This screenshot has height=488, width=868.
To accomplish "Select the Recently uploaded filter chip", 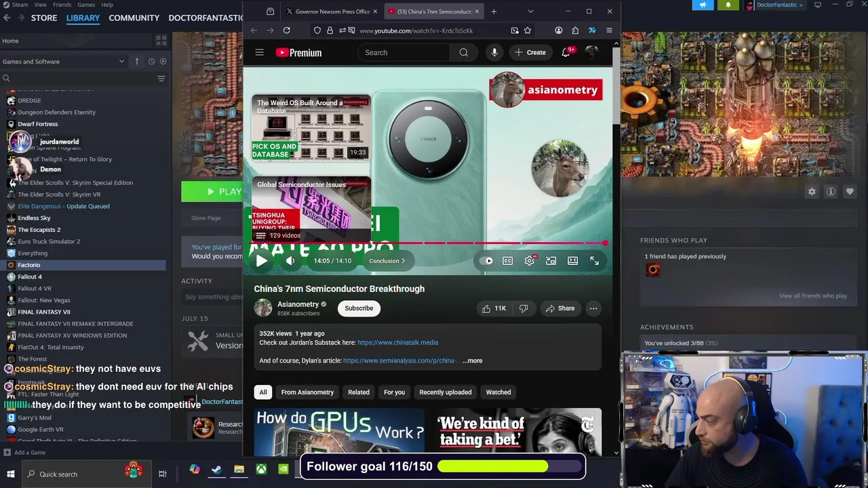I will pyautogui.click(x=446, y=392).
